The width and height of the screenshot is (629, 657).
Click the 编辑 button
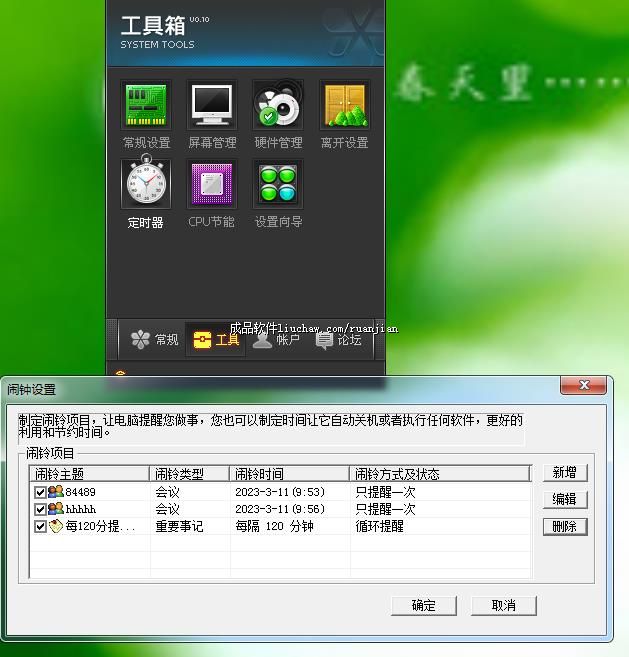pyautogui.click(x=565, y=499)
